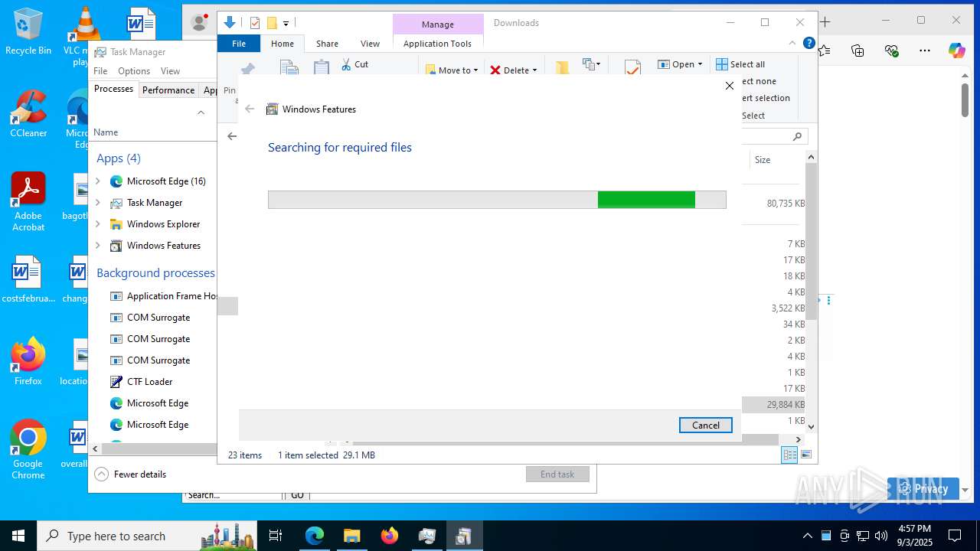Viewport: 980px width, 551px height.
Task: Click Fewer details in Task Manager
Action: tap(130, 474)
